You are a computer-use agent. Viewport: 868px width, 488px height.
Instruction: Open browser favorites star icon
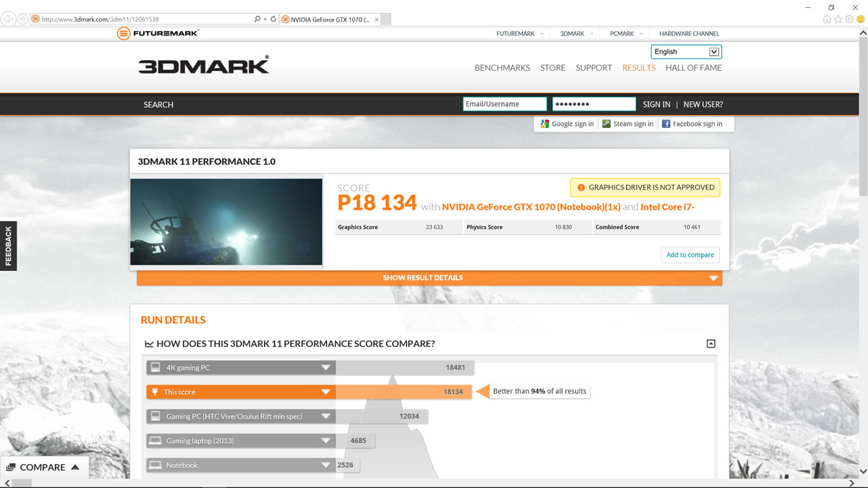point(838,20)
